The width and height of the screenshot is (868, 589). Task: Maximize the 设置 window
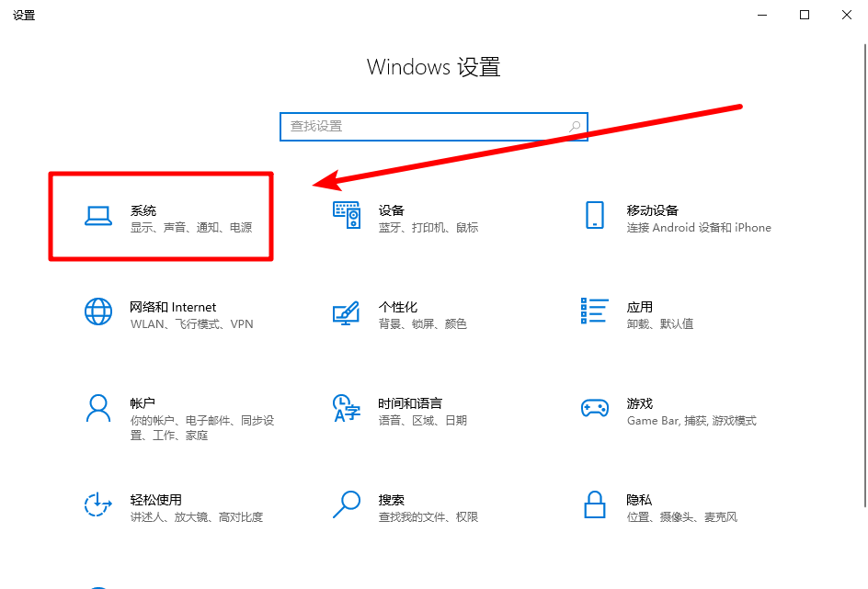[x=805, y=15]
